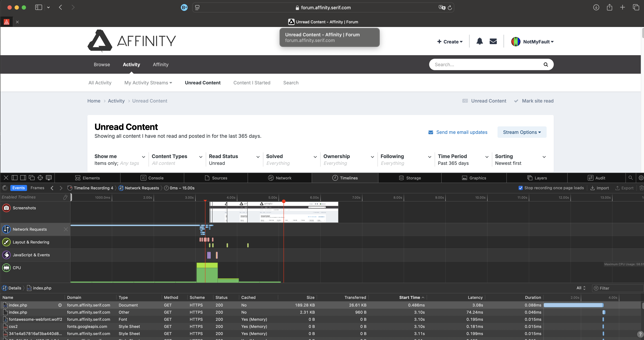Screen dimensions: 644x340
Task: Click the element selection crosshair icon
Action: 40,178
